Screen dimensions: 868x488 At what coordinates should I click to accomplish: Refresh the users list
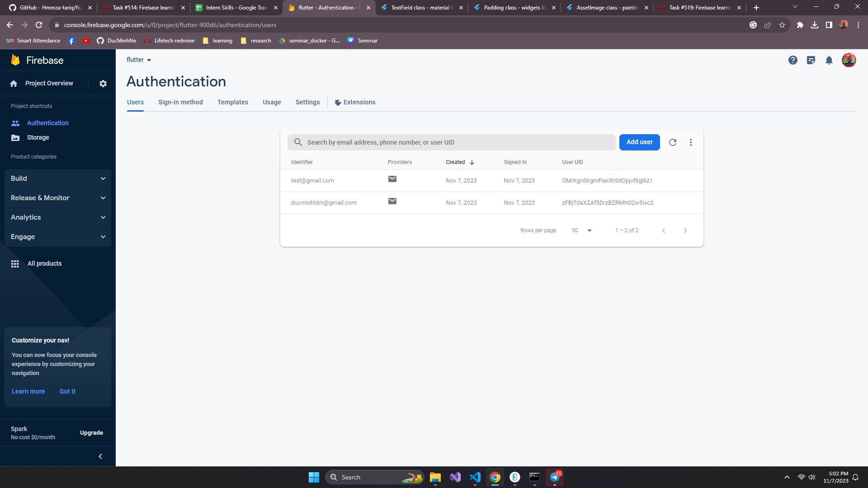[x=673, y=142]
